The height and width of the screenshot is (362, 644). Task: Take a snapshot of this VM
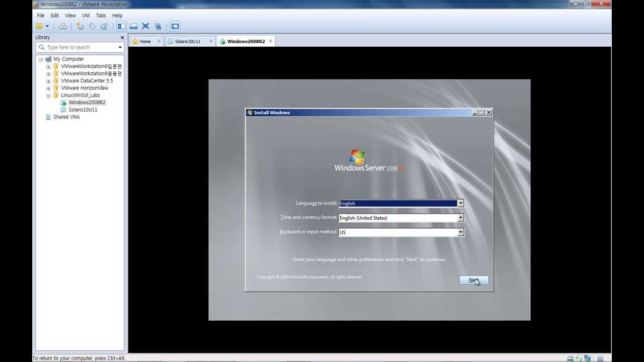point(80,26)
